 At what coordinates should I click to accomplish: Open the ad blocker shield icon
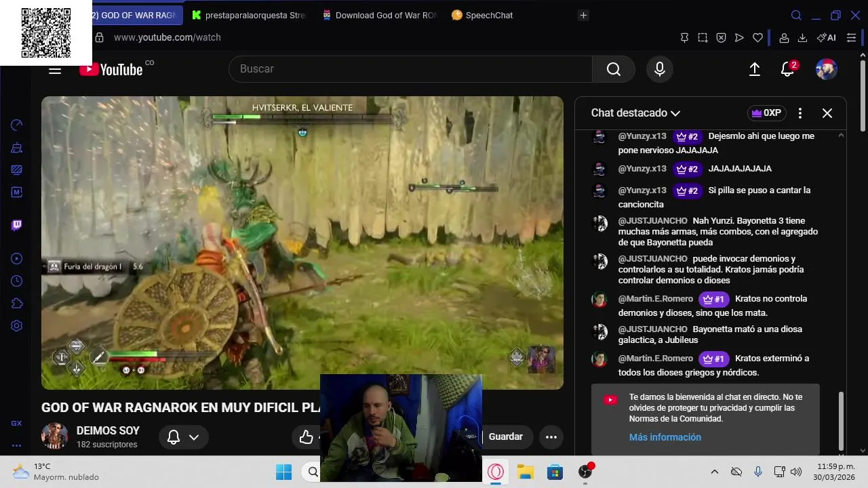point(721,37)
